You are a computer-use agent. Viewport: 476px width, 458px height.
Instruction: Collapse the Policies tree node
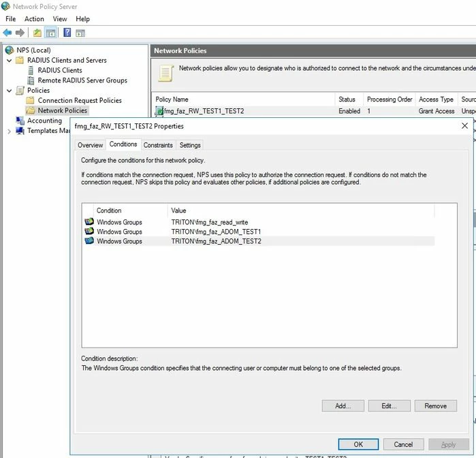(x=9, y=91)
